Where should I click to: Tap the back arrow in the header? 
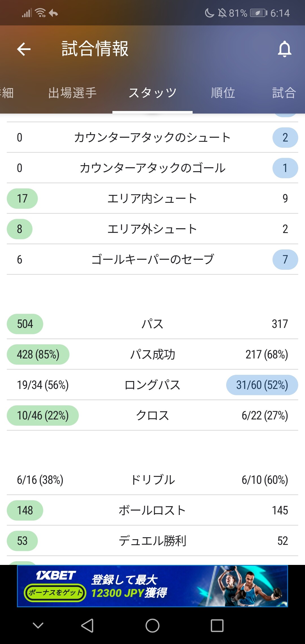coord(24,49)
